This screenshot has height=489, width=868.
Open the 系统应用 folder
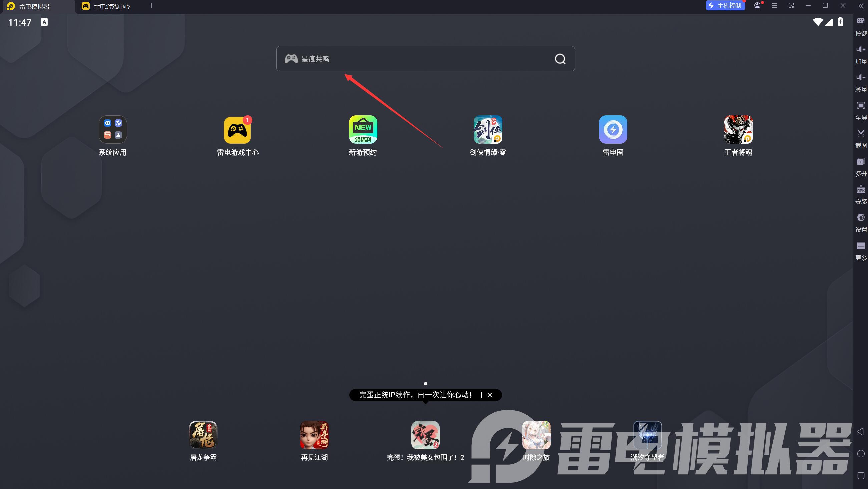point(112,130)
